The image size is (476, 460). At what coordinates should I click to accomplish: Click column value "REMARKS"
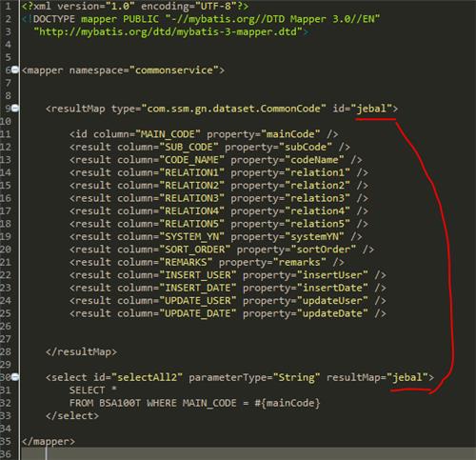[186, 262]
